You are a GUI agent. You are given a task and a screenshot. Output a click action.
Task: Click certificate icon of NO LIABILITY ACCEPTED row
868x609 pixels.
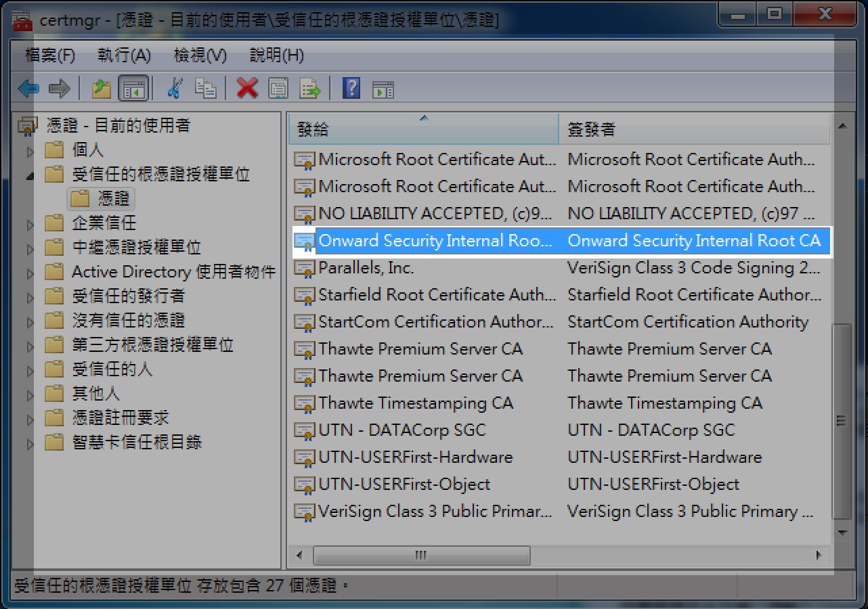[x=305, y=215]
